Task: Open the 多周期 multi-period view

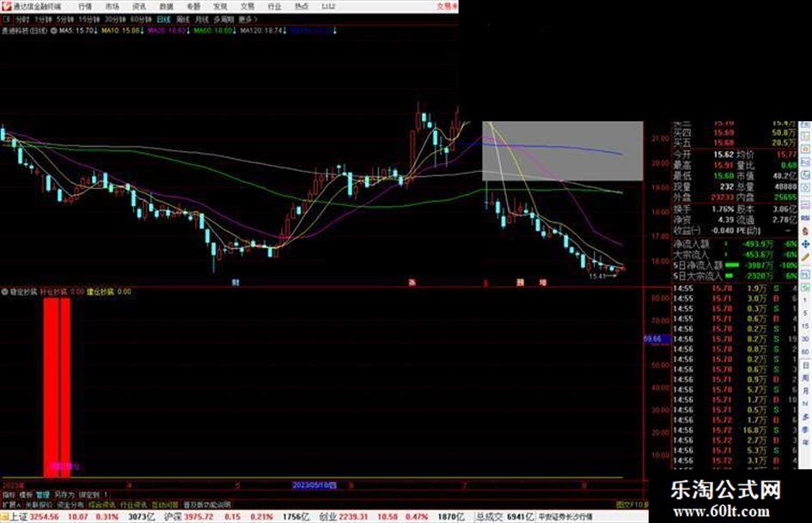Action: pos(223,19)
